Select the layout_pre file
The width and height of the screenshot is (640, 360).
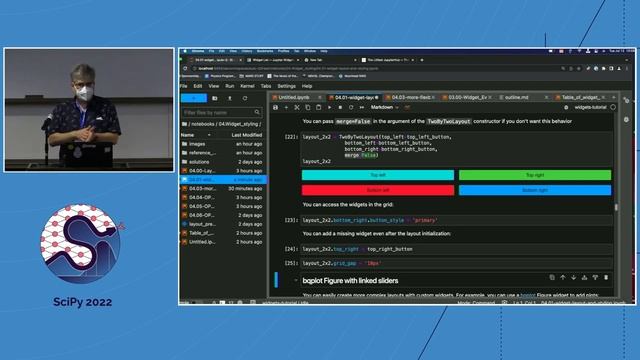[x=223, y=224]
